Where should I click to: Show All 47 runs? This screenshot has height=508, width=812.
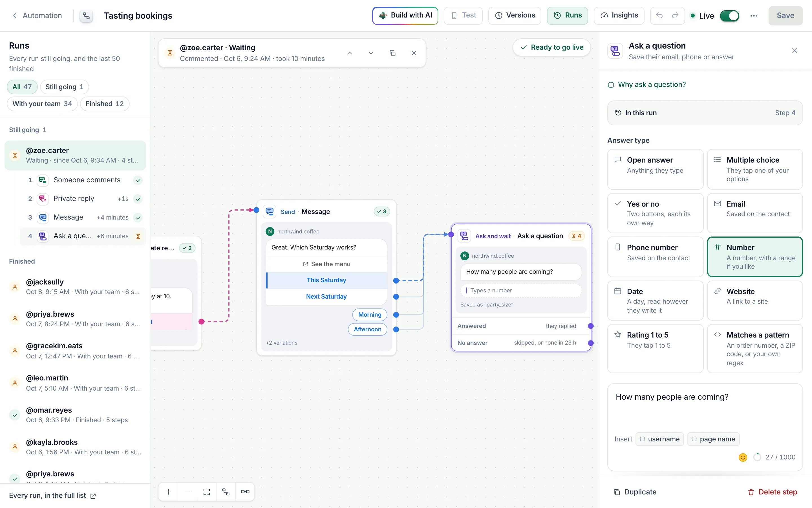point(22,87)
